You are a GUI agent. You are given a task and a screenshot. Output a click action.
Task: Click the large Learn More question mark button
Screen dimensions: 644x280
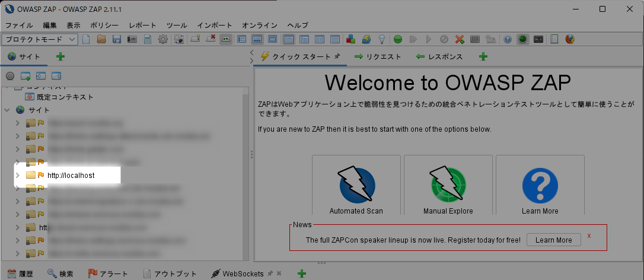540,186
